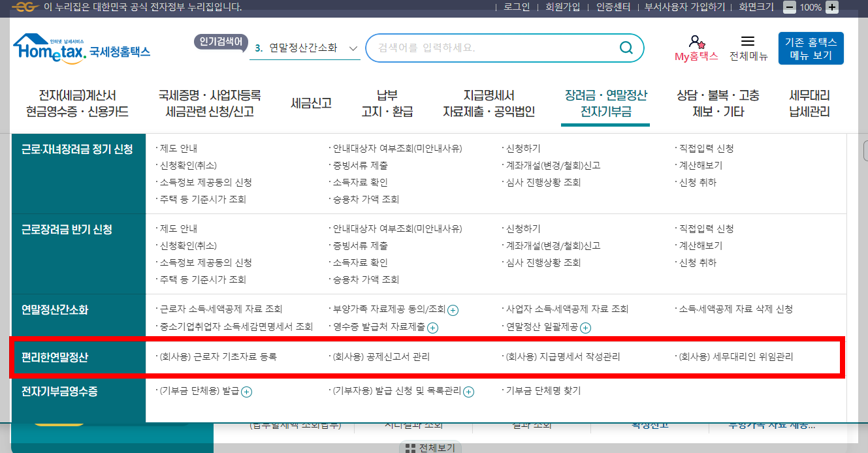Click 회원가입 link
This screenshot has width=868, height=453.
tap(563, 7)
